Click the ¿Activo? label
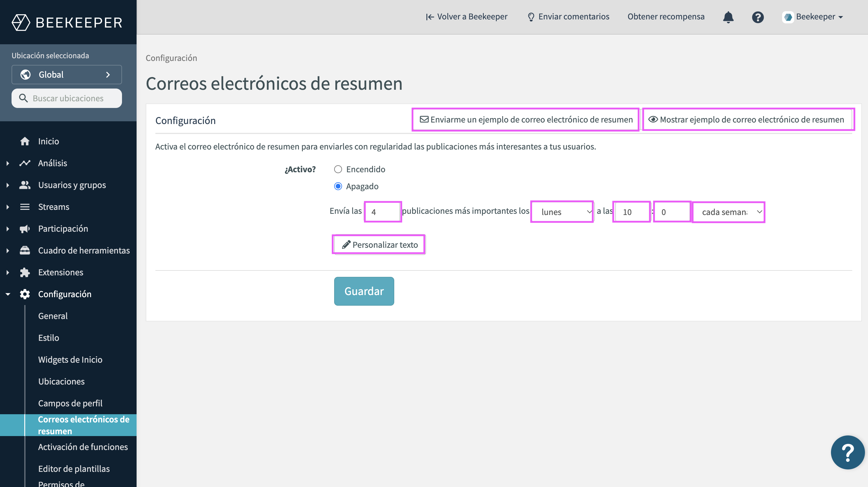The height and width of the screenshot is (487, 868). (300, 169)
